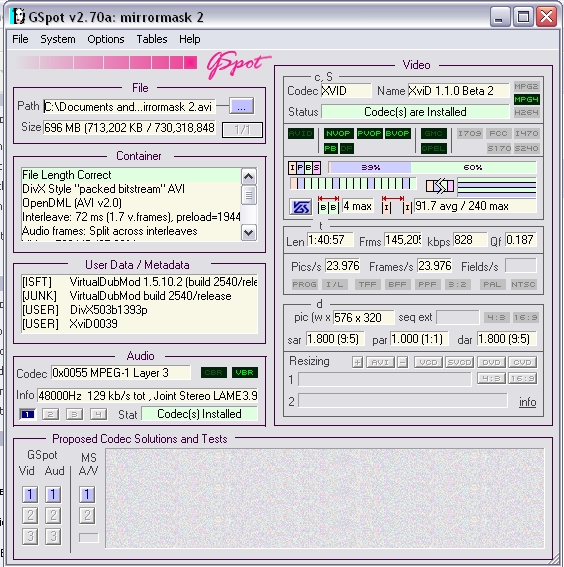Open the Options menu

106,39
